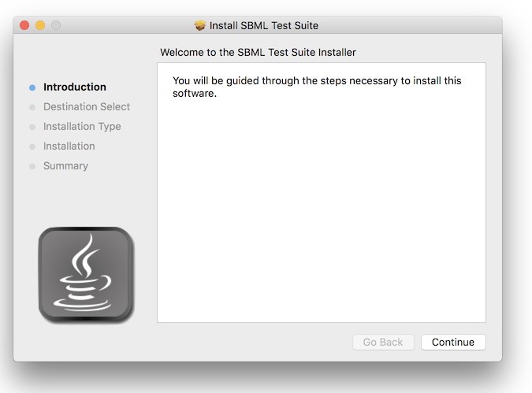Choose the Installation Type step label
This screenshot has width=532, height=393.
(x=82, y=126)
